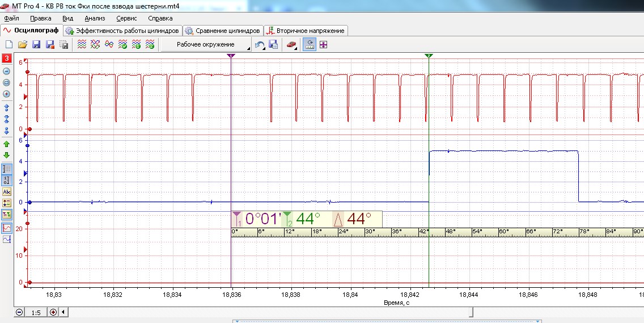Toggle the Abc labels button in left sidebar
Image resolution: width=644 pixels, height=323 pixels.
pos(7,192)
